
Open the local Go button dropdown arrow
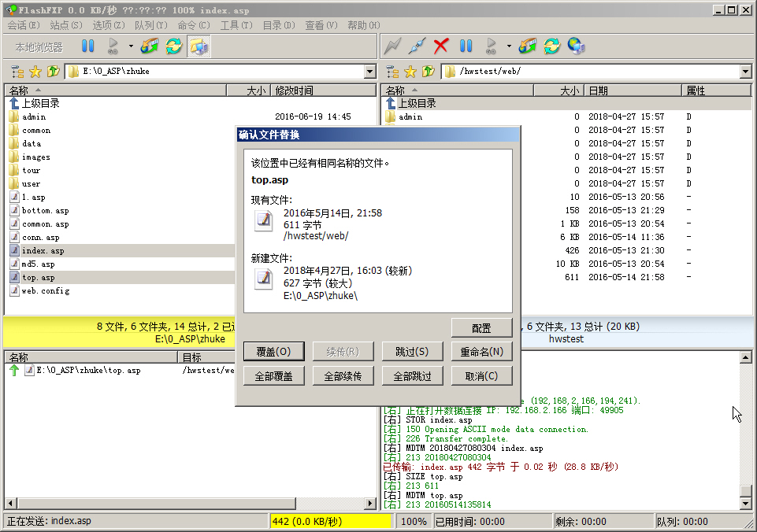click(x=131, y=46)
